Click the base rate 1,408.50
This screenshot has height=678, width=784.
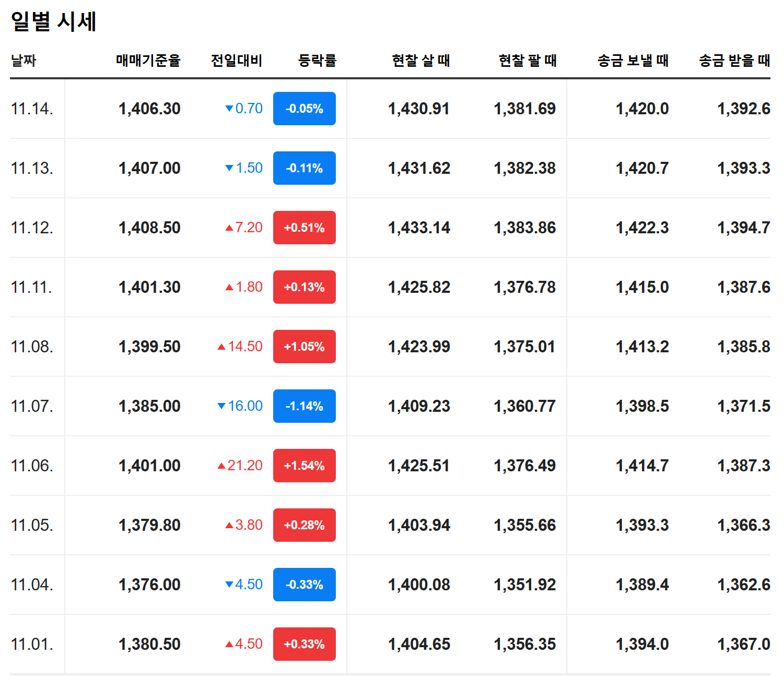click(x=149, y=228)
